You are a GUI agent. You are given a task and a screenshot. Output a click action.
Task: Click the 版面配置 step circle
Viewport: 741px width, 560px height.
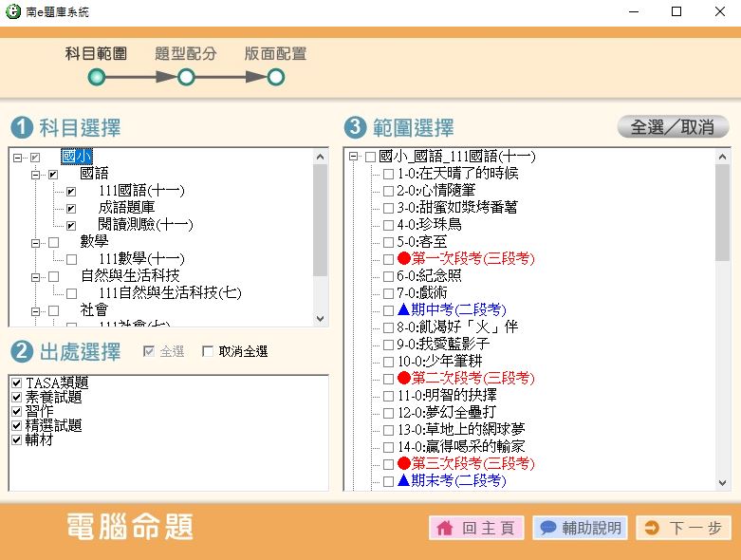(x=275, y=78)
